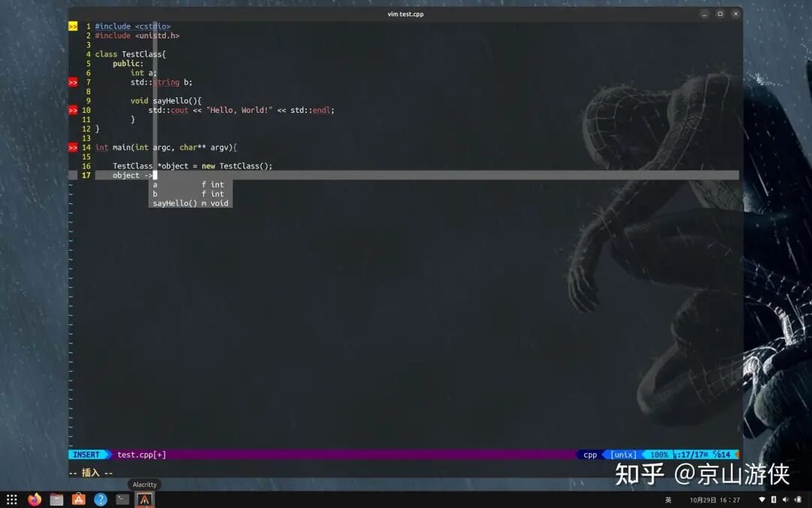This screenshot has height=508, width=812.
Task: Click 'int a;' on line 6
Action: [x=144, y=72]
